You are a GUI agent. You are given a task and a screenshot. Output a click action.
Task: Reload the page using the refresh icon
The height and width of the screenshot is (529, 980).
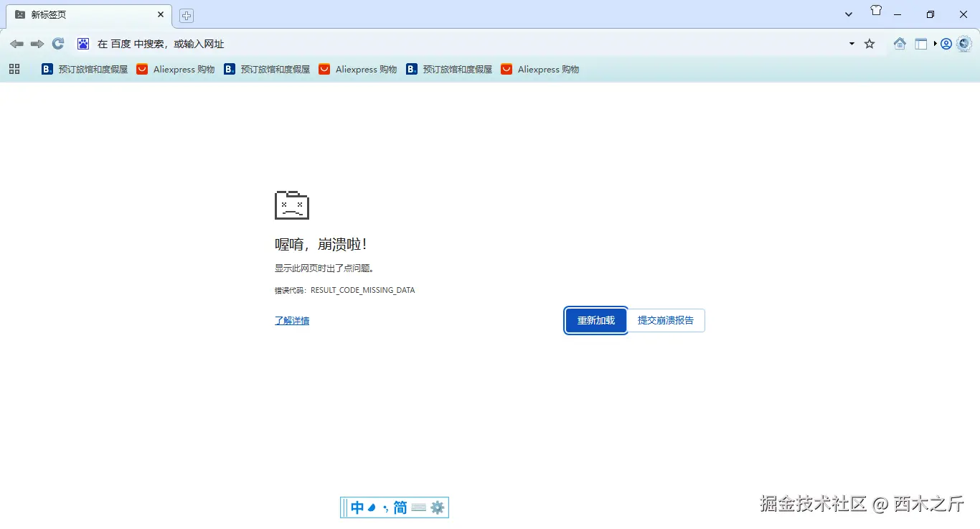coord(58,44)
